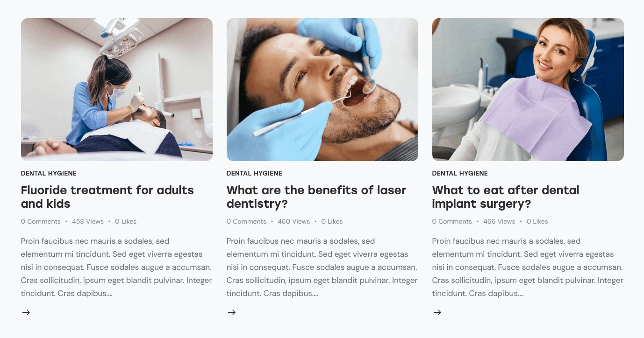Click the 466 Views counter
The width and height of the screenshot is (644, 338).
499,221
